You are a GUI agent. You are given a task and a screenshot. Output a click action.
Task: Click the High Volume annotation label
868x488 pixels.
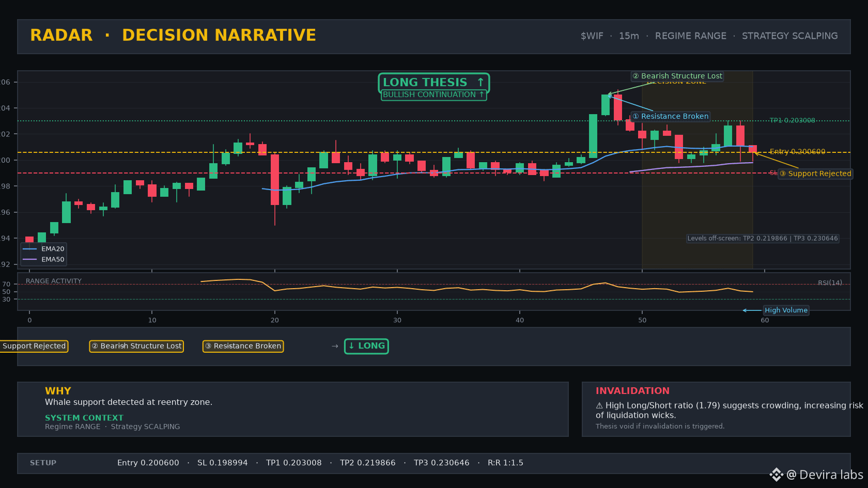786,310
